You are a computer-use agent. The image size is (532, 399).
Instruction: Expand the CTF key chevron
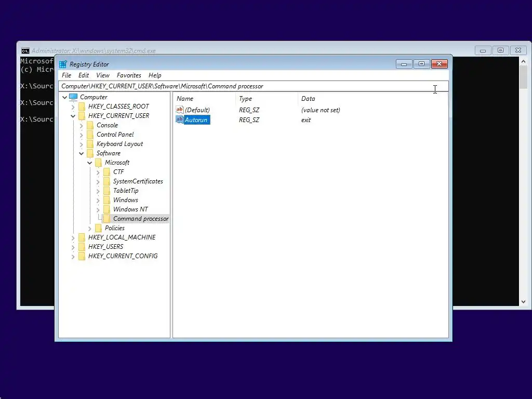click(98, 172)
